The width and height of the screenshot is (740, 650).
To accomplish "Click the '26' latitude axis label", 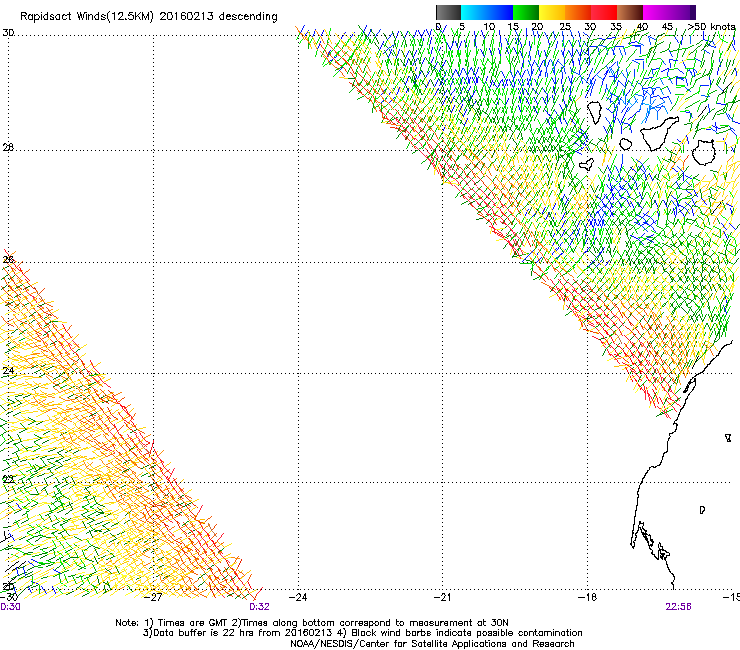I will 8,259.
